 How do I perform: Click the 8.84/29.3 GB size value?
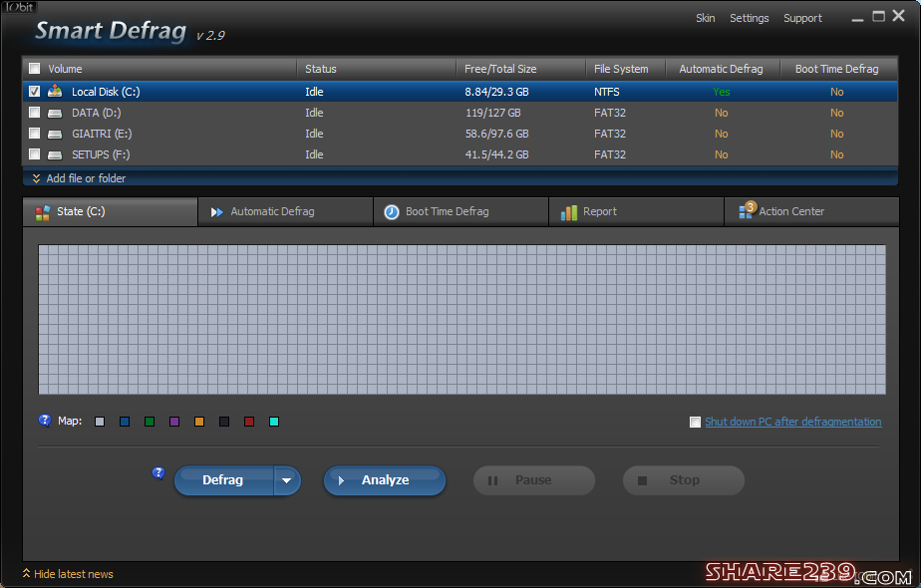[x=496, y=92]
